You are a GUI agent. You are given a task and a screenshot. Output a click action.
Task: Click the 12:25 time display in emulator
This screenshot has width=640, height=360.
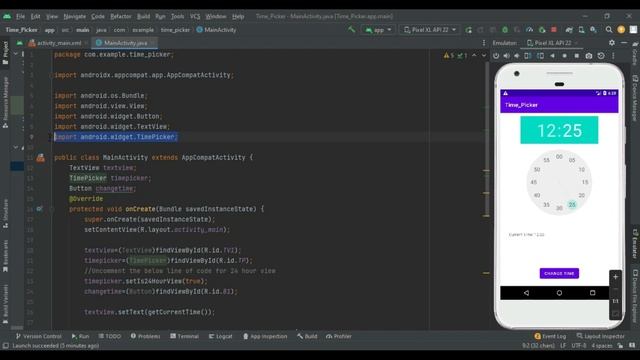(x=559, y=130)
